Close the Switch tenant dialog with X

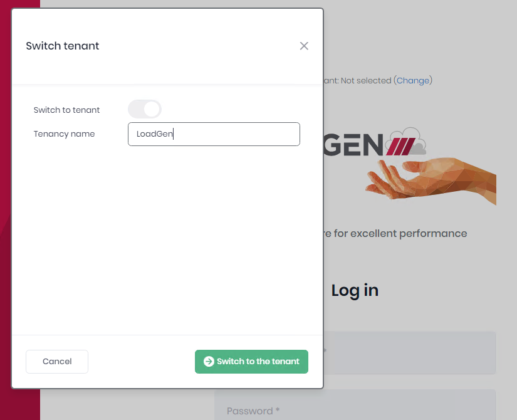pyautogui.click(x=304, y=46)
